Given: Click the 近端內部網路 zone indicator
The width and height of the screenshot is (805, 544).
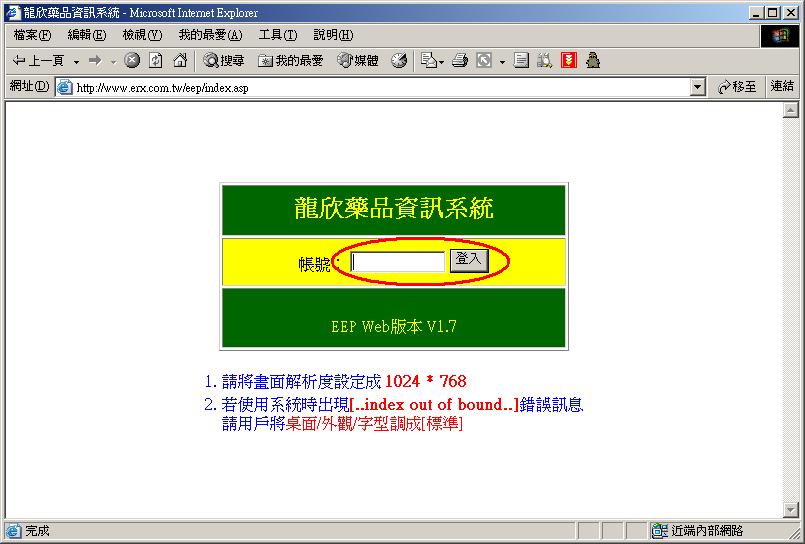Looking at the screenshot, I should click(x=707, y=531).
